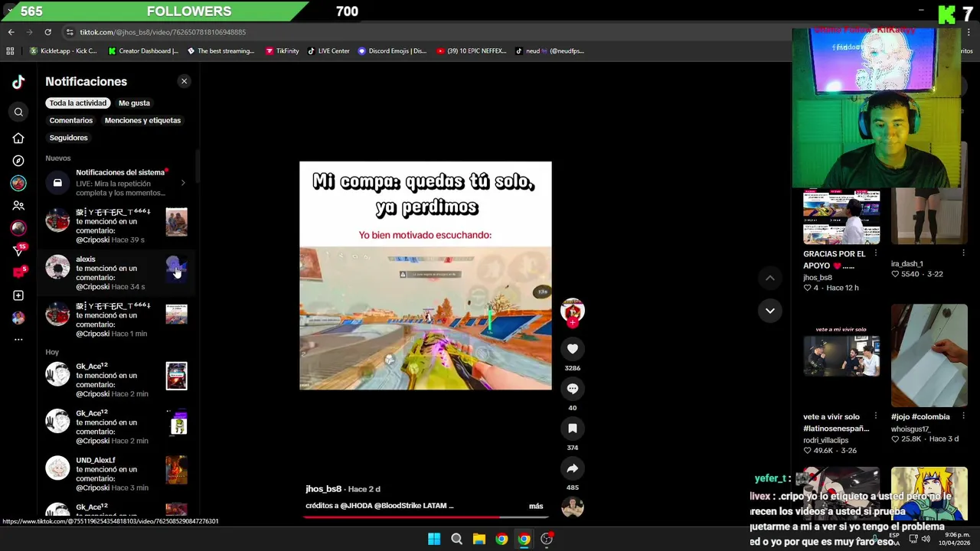Open options menu for ira_dash_1 video
Image resolution: width=980 pixels, height=551 pixels.
[x=963, y=253]
